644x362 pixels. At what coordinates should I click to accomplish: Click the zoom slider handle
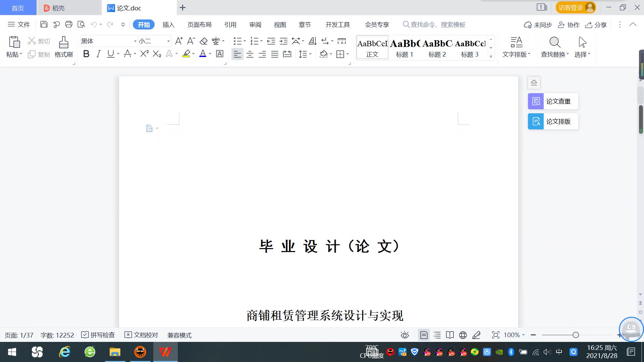coord(576,335)
